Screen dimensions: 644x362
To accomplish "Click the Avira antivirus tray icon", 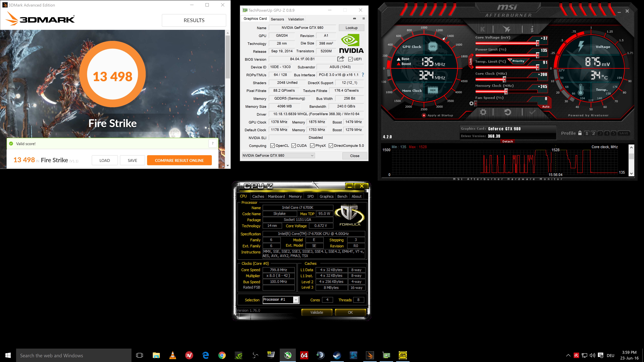I will (576, 355).
